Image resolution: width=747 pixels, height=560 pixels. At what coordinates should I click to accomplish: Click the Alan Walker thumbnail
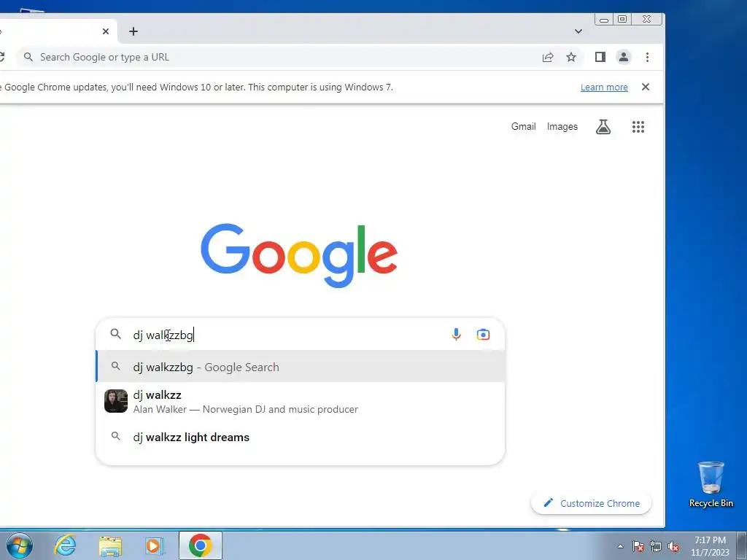click(x=116, y=401)
